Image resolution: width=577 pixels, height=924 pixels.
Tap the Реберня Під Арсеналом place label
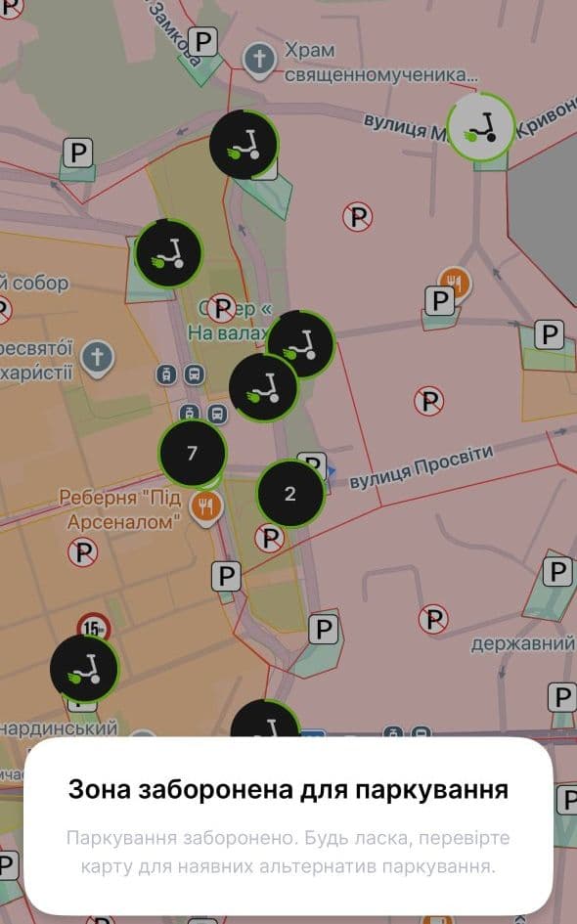tap(121, 509)
